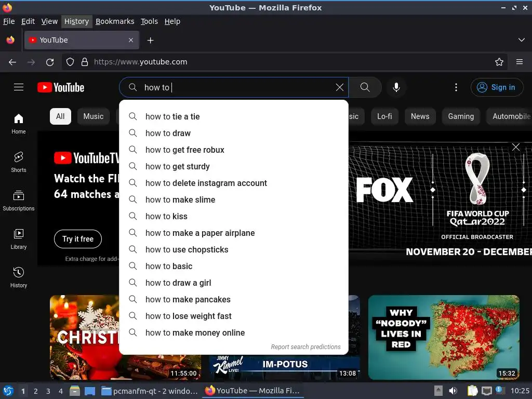Open Home in the sidebar
The image size is (532, 399).
19,124
